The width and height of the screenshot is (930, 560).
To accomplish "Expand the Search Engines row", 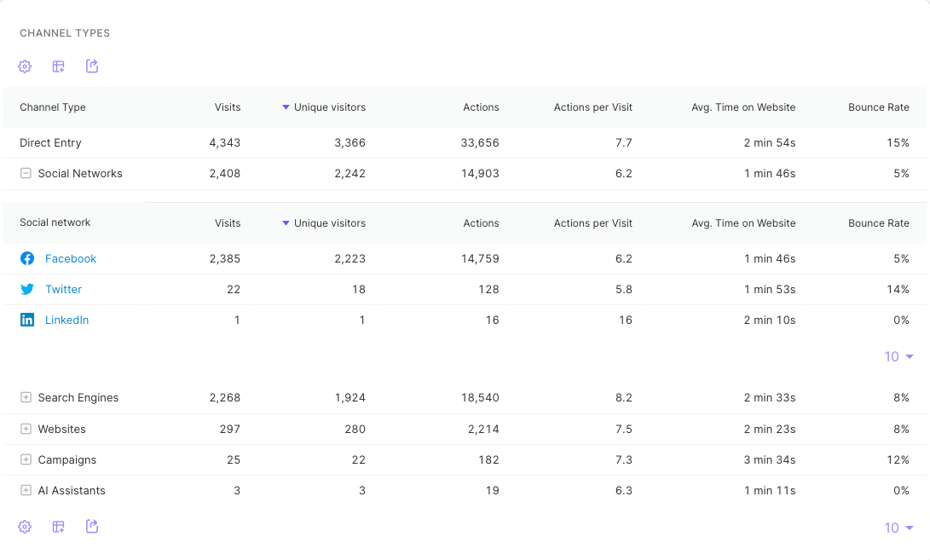I will coord(26,397).
